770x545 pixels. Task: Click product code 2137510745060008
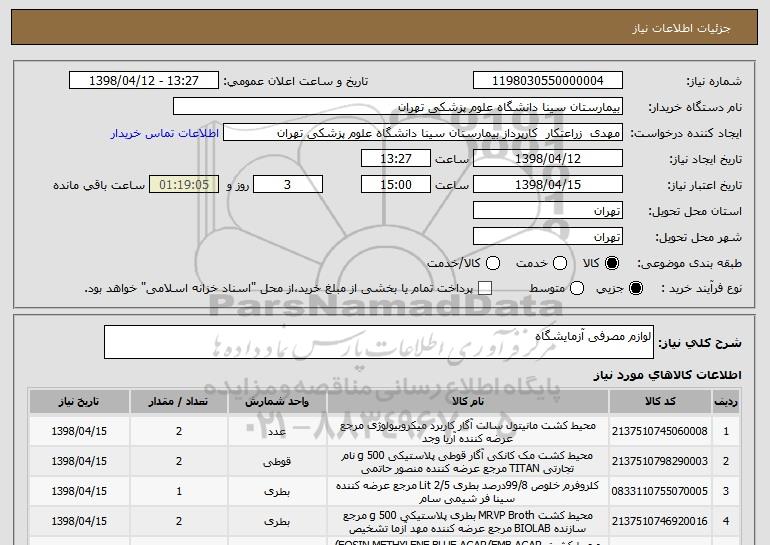tap(660, 431)
